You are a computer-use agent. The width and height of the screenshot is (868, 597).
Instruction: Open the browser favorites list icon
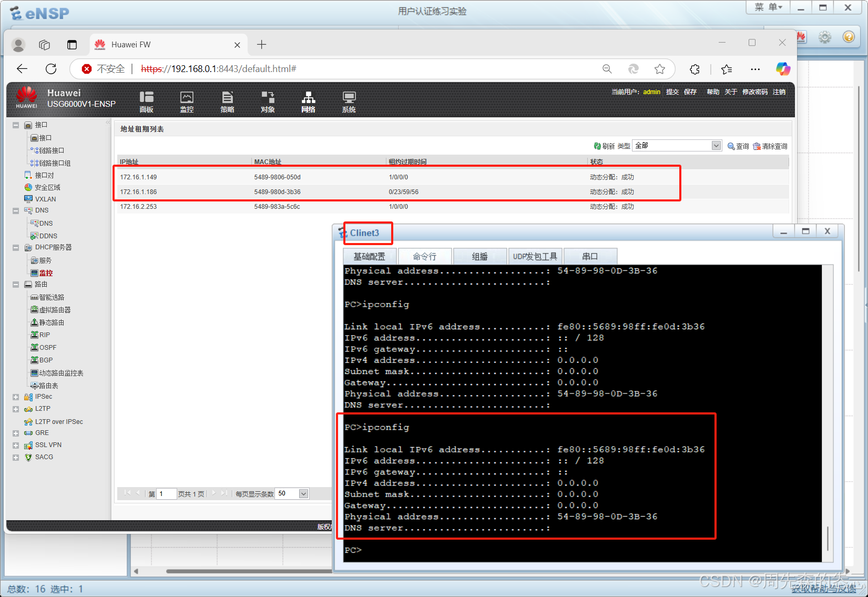coord(727,69)
